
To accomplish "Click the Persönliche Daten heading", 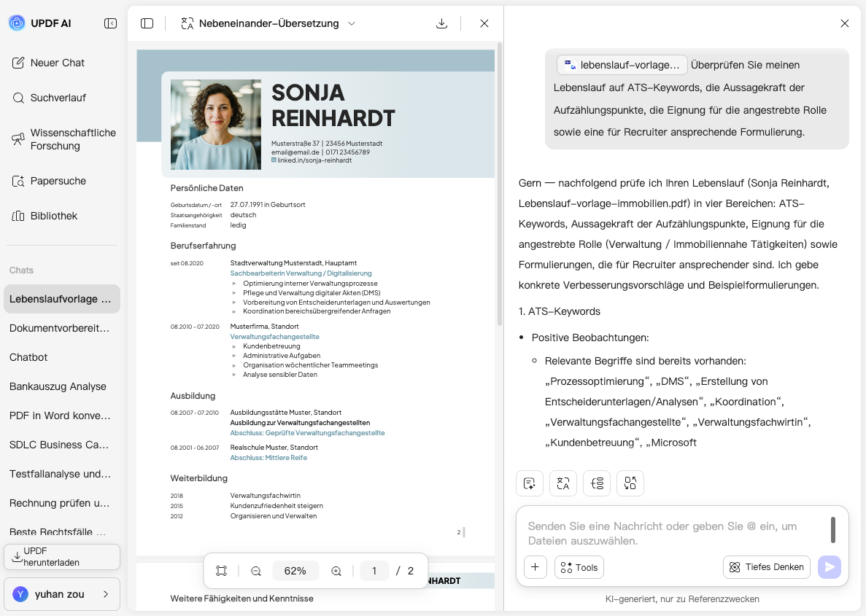I will pos(206,188).
